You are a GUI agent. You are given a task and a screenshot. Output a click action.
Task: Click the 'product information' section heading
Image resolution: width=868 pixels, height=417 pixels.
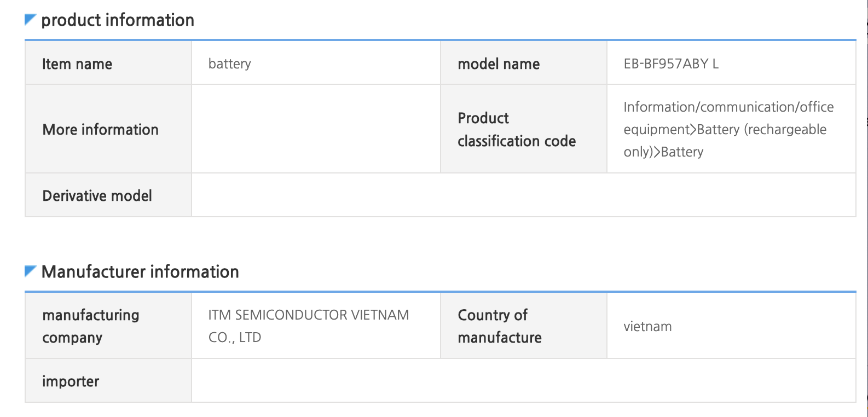[x=118, y=20]
